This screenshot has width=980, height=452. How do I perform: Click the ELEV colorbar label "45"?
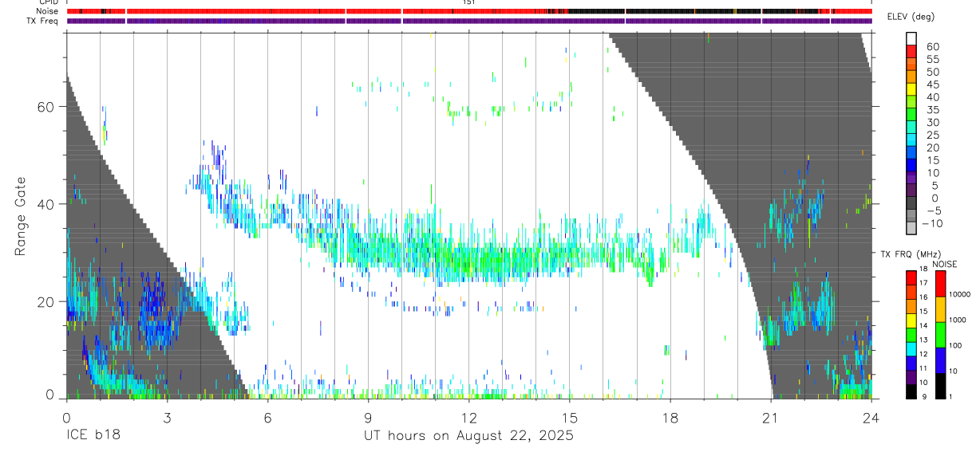933,85
